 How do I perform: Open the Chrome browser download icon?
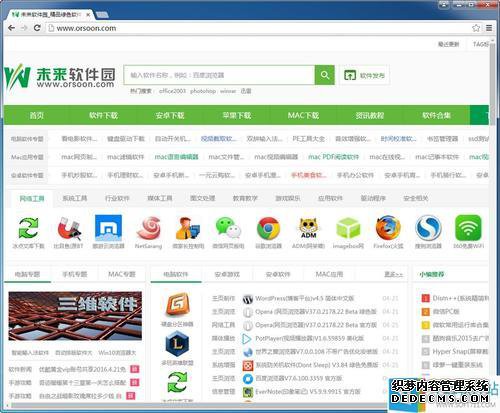[x=268, y=228]
